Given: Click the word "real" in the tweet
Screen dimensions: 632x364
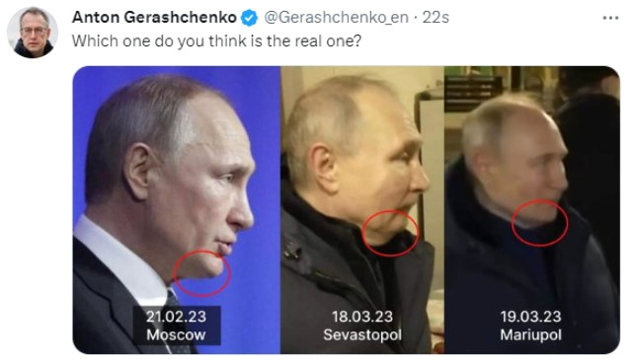Looking at the screenshot, I should [x=308, y=41].
